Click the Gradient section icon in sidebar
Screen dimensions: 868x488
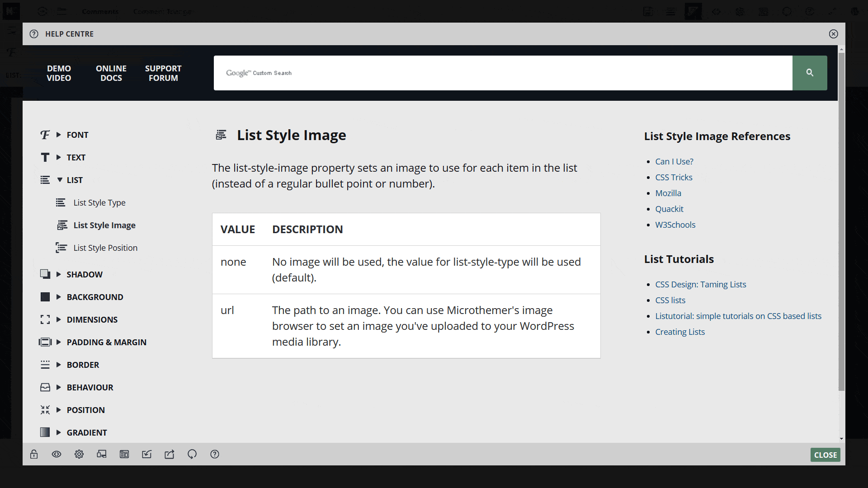[45, 432]
